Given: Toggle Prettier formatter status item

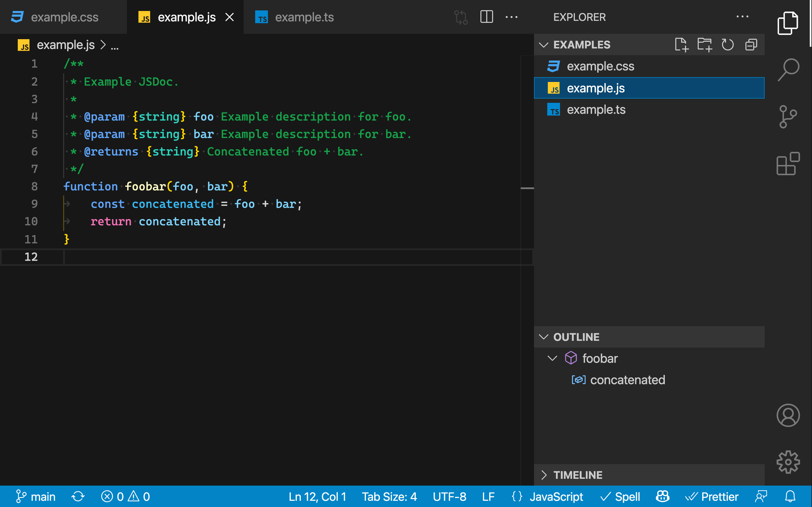Looking at the screenshot, I should tap(712, 497).
